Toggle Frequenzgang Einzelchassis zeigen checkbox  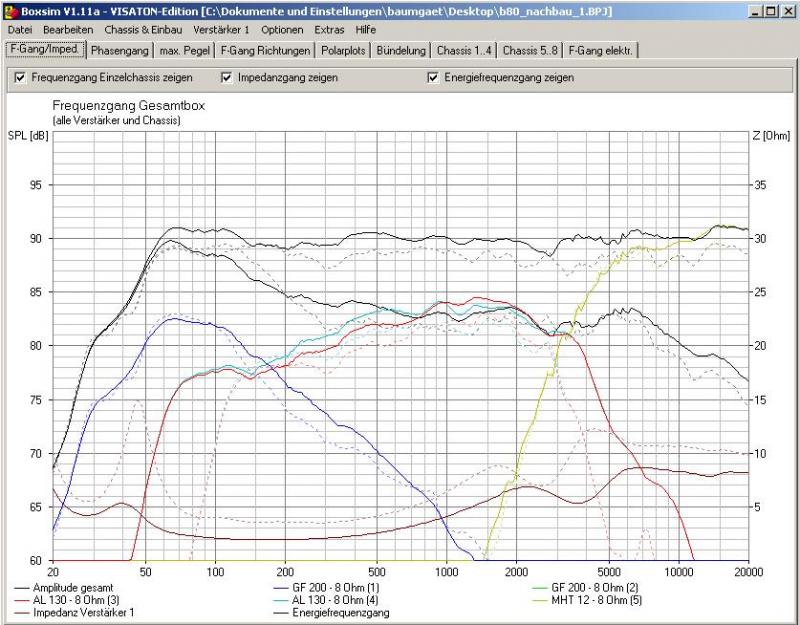[20, 78]
